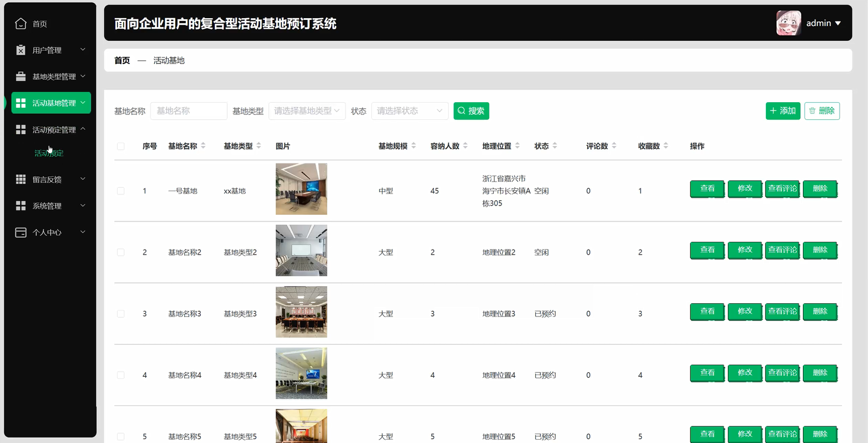Click 修改 for 基地名称2
868x443 pixels.
coord(745,250)
